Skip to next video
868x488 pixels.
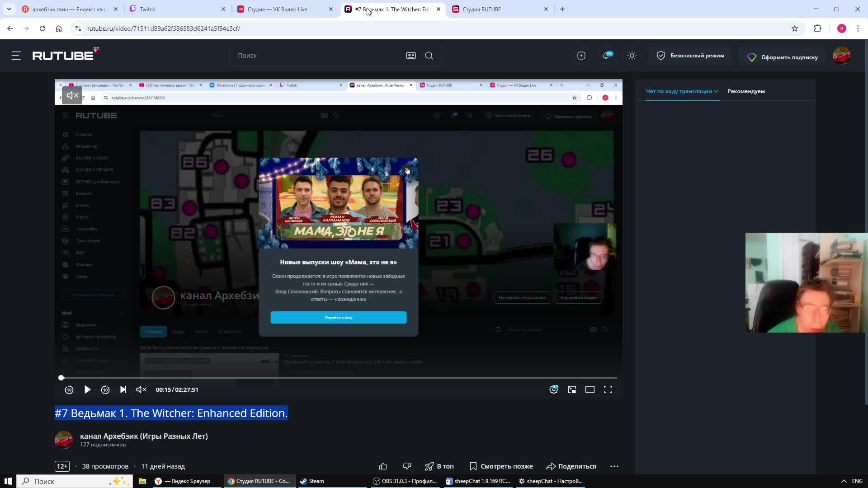(x=123, y=389)
